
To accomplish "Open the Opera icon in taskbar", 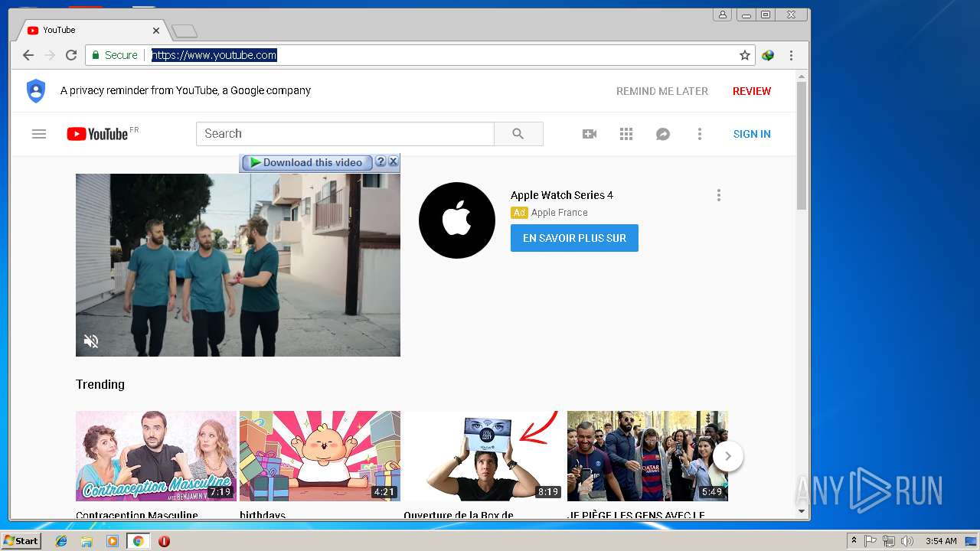I will (164, 541).
